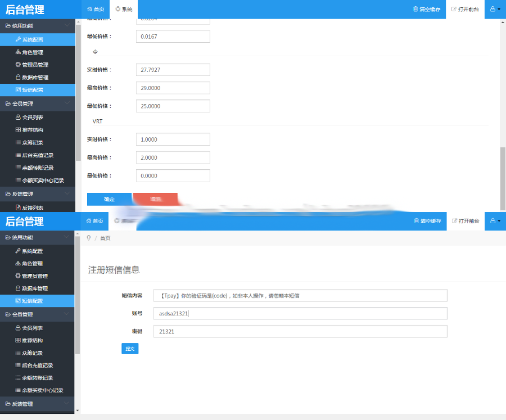The height and width of the screenshot is (420, 506).
Task: Click the location pin icon in the breadcrumb
Action: [x=89, y=238]
